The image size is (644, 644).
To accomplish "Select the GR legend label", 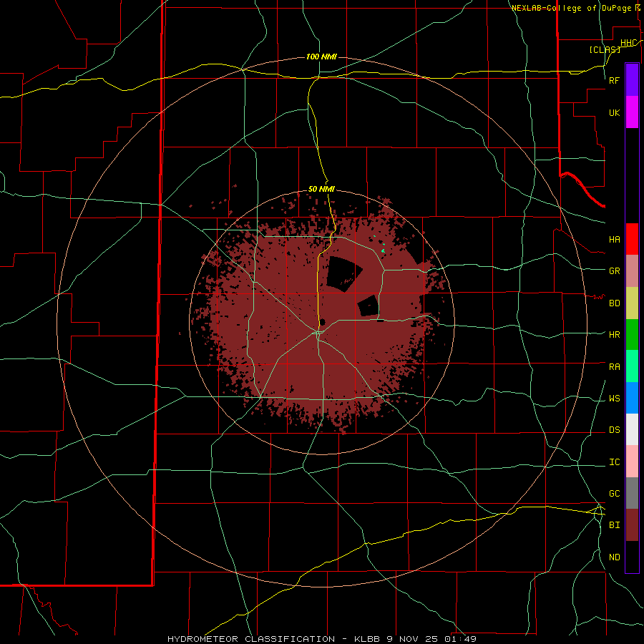I will tap(615, 271).
